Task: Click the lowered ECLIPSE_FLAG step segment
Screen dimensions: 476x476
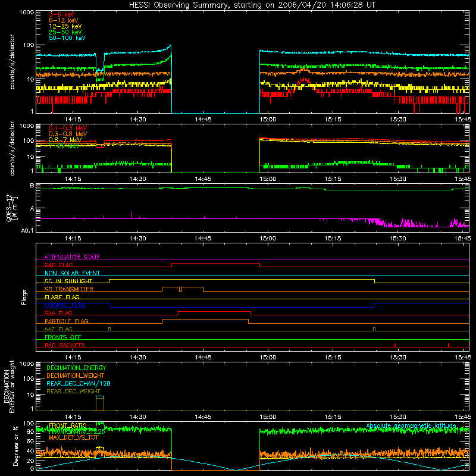Action: click(x=242, y=307)
